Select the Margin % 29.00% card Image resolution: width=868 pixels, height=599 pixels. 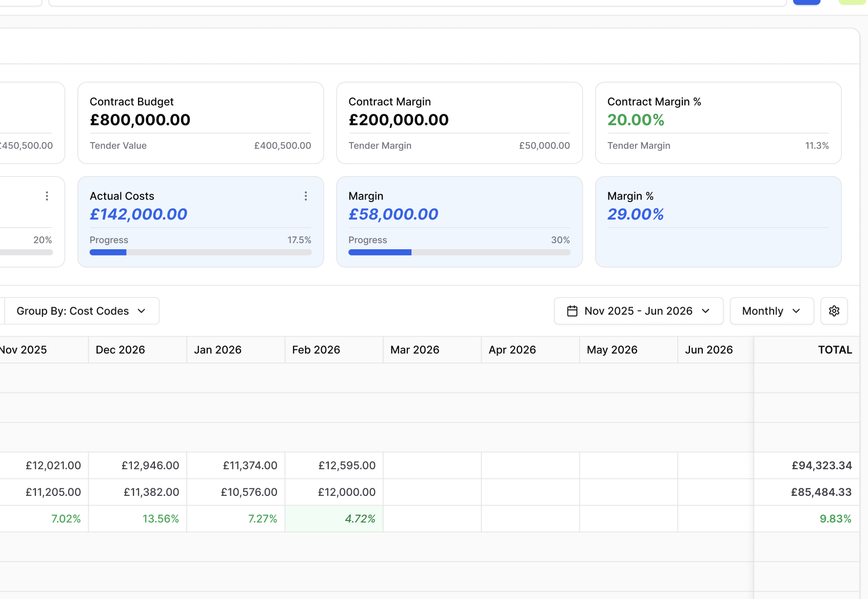click(718, 222)
